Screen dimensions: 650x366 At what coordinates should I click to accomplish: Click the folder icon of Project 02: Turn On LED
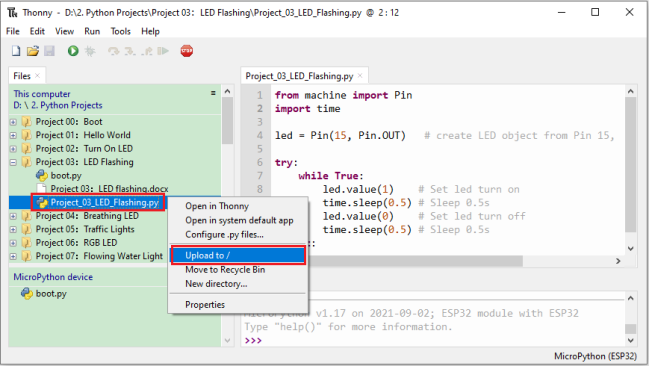coord(27,149)
